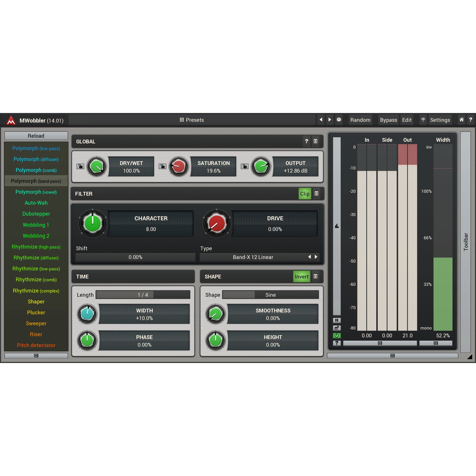Open Global section preset menu icon
This screenshot has height=476, width=476.
point(315,141)
